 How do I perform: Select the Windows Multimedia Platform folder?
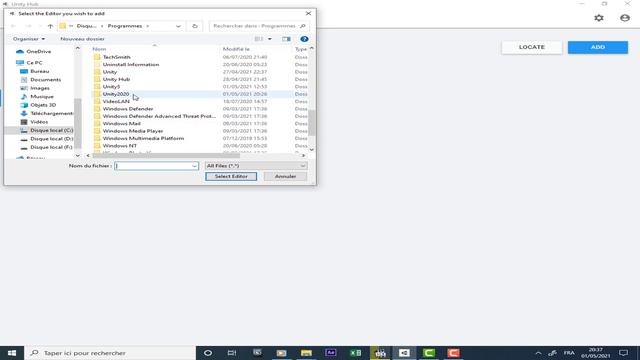click(143, 138)
